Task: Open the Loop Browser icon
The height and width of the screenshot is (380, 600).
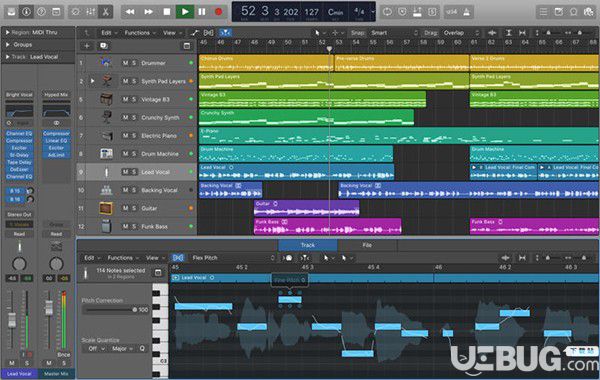Action: click(x=573, y=12)
